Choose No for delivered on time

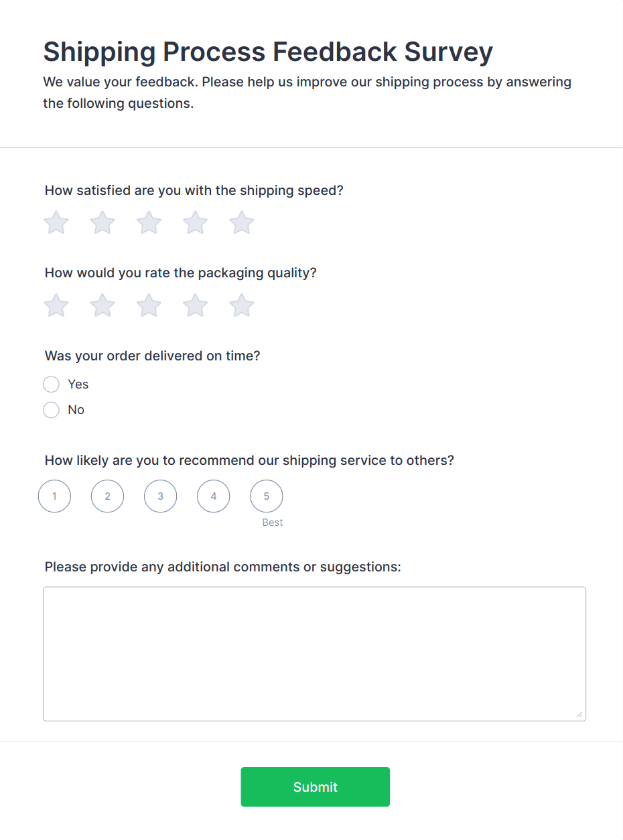click(x=51, y=410)
